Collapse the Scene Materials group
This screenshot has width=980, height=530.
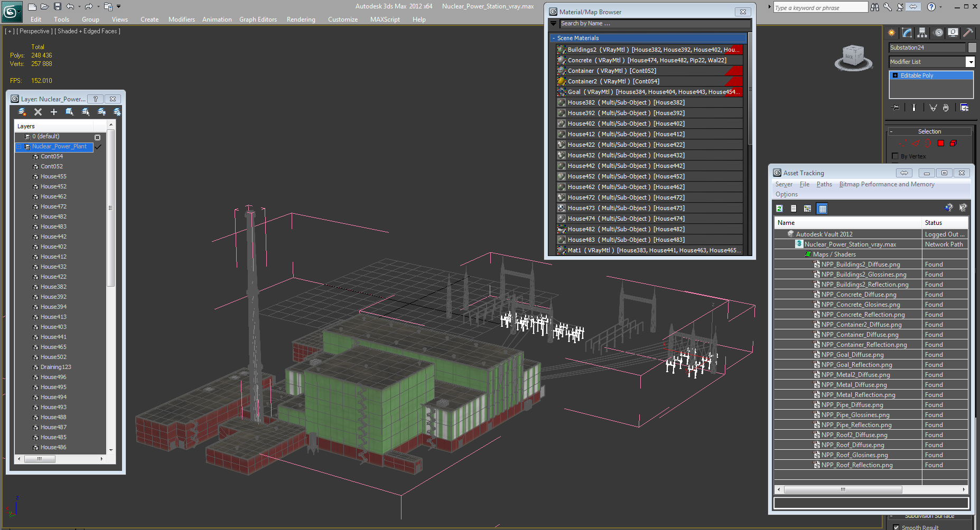tap(553, 38)
